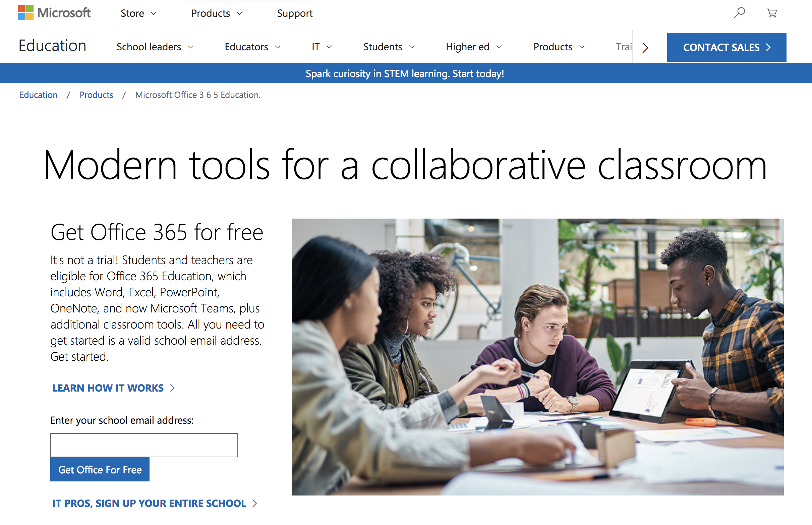This screenshot has width=812, height=525.
Task: Open the search magnifier icon
Action: pyautogui.click(x=739, y=13)
